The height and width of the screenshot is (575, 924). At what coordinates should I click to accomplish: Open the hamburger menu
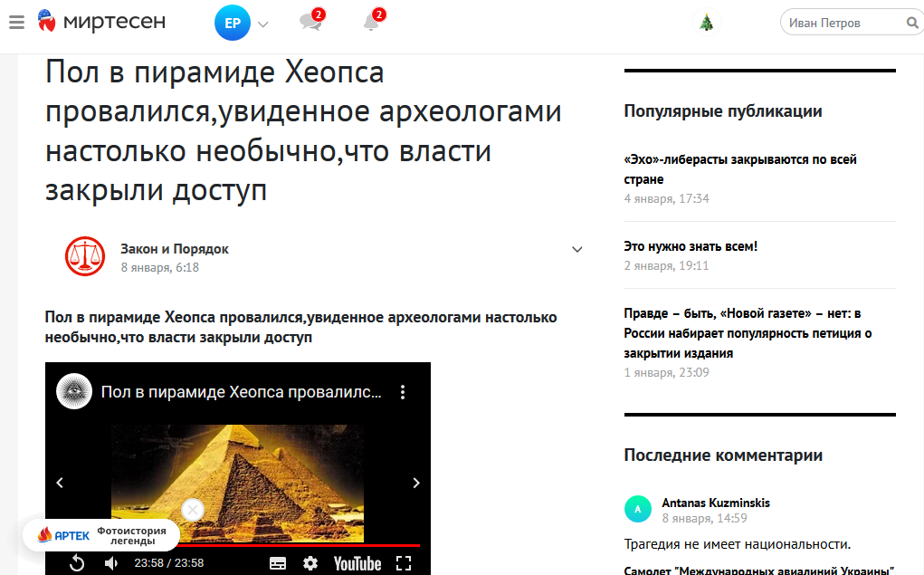click(x=16, y=23)
